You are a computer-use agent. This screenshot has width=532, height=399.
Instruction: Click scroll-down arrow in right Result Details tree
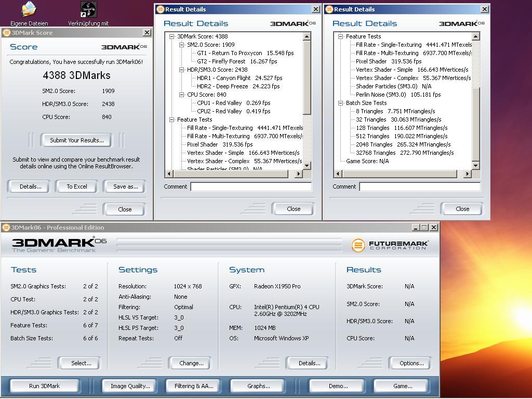click(x=476, y=166)
